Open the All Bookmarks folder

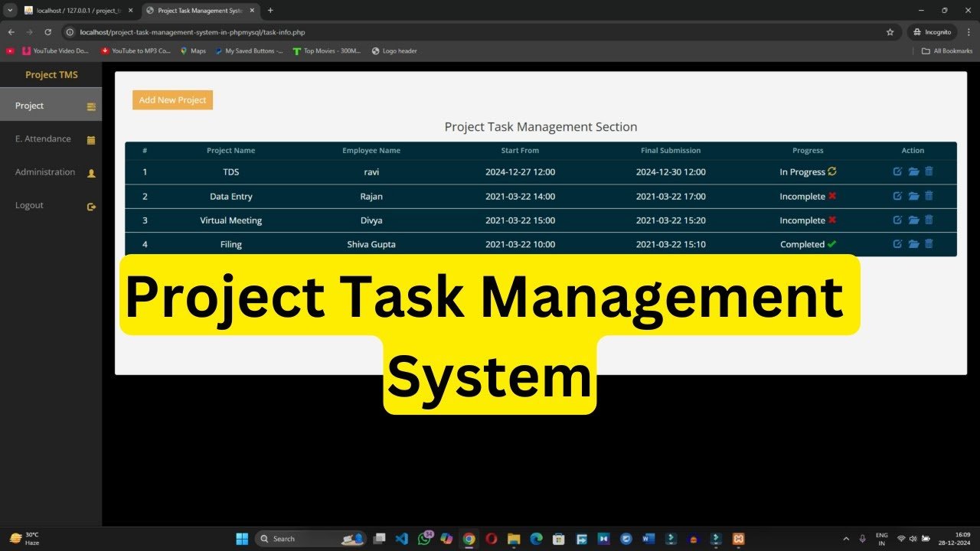pos(947,51)
